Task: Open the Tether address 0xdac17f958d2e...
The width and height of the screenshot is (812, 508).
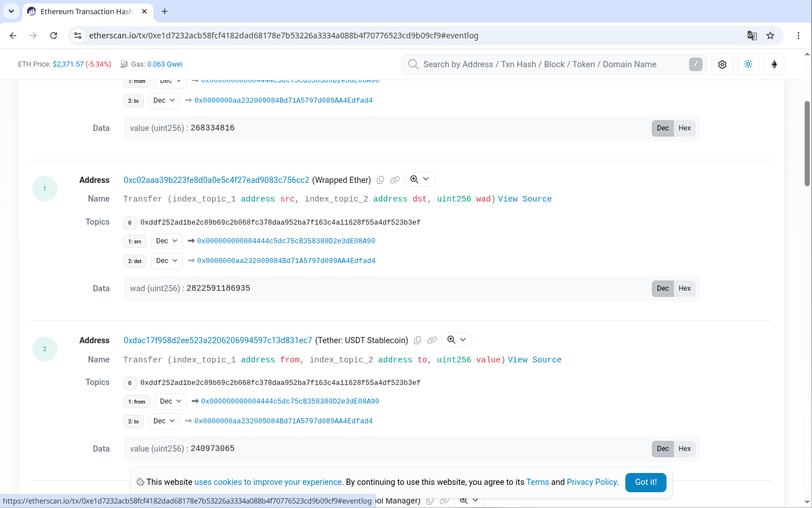Action: pyautogui.click(x=218, y=340)
